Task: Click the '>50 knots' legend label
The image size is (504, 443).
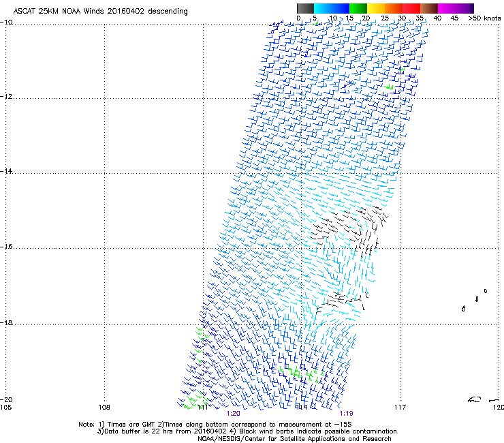Action: [484, 18]
